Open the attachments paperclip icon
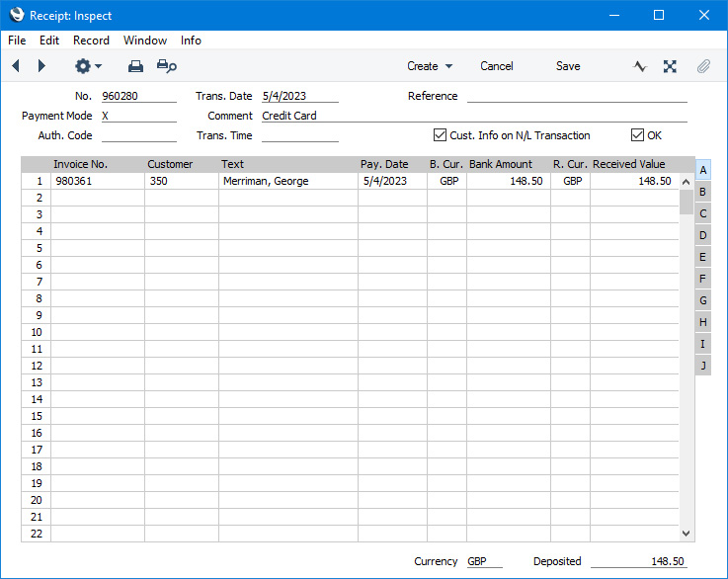 (703, 66)
